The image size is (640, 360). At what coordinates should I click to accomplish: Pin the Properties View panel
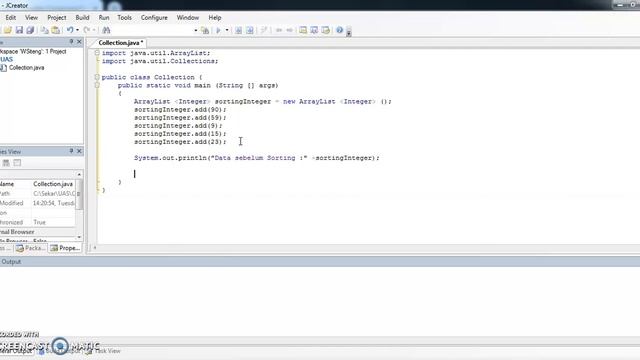point(71,151)
